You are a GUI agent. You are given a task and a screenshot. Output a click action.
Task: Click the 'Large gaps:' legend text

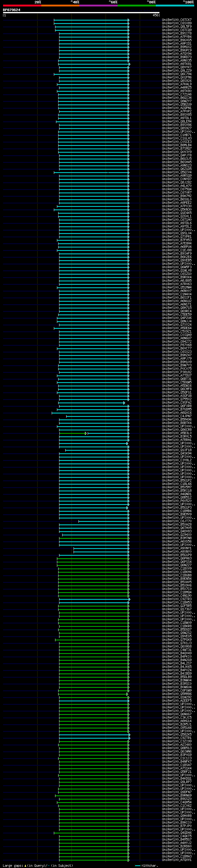pyautogui.click(x=13, y=866)
